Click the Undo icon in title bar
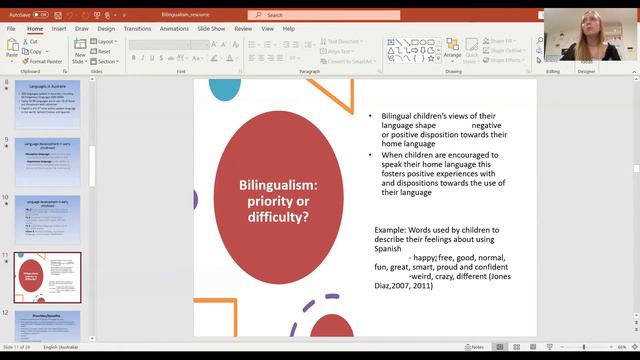 click(x=70, y=15)
